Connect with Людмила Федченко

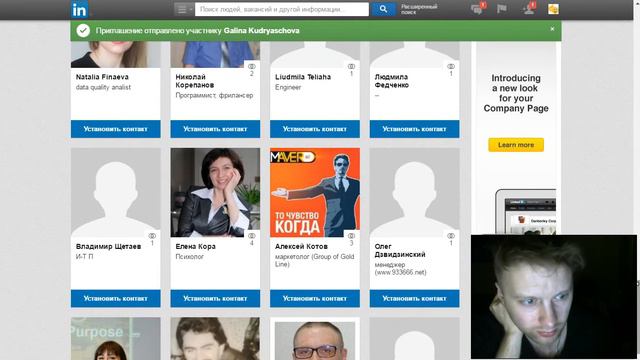tap(414, 129)
